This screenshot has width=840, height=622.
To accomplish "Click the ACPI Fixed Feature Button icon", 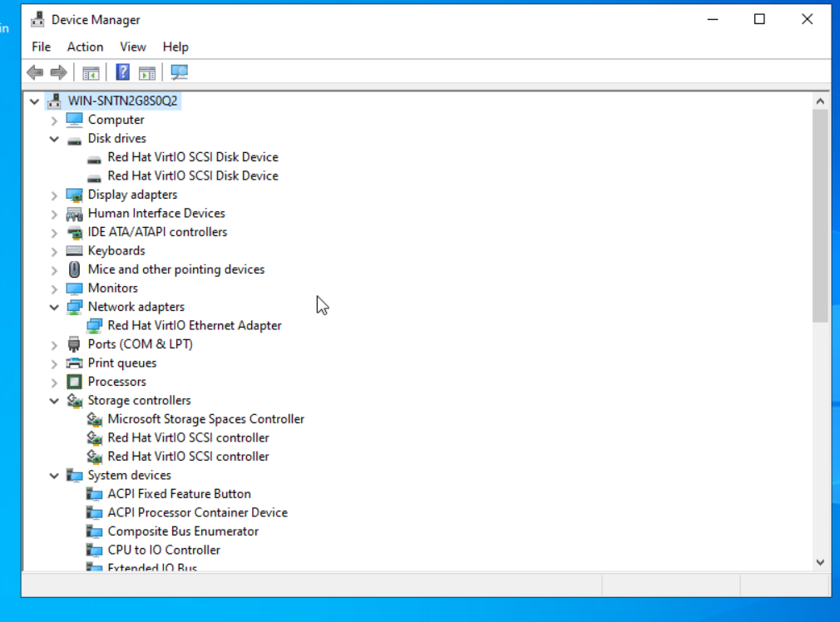I will 94,494.
